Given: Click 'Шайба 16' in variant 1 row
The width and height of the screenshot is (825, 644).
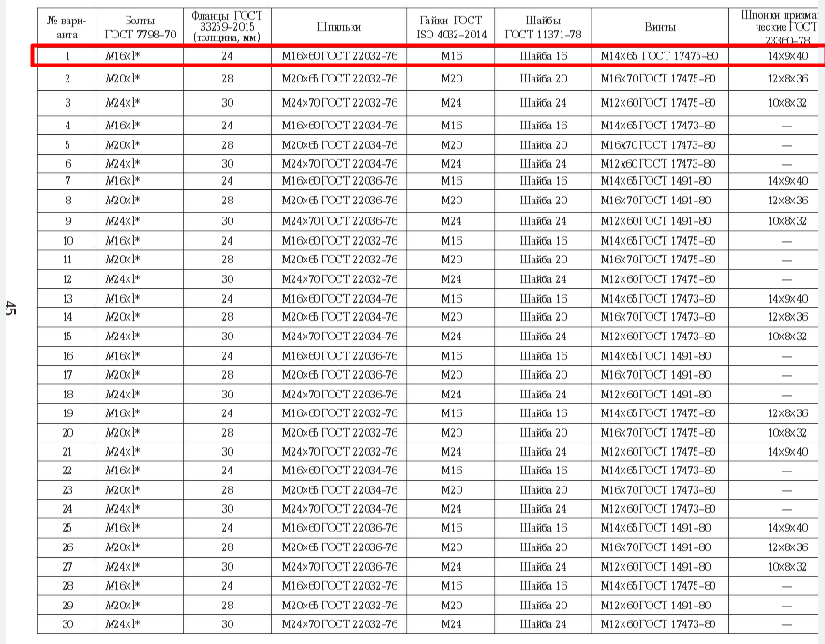Looking at the screenshot, I should pyautogui.click(x=544, y=55).
